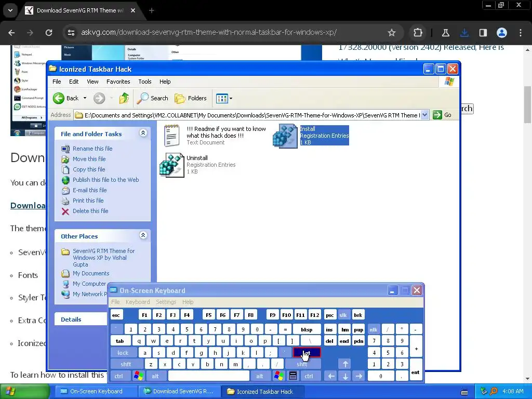Open Views dropdown arrow in toolbar
Image resolution: width=532 pixels, height=399 pixels.
(x=231, y=98)
